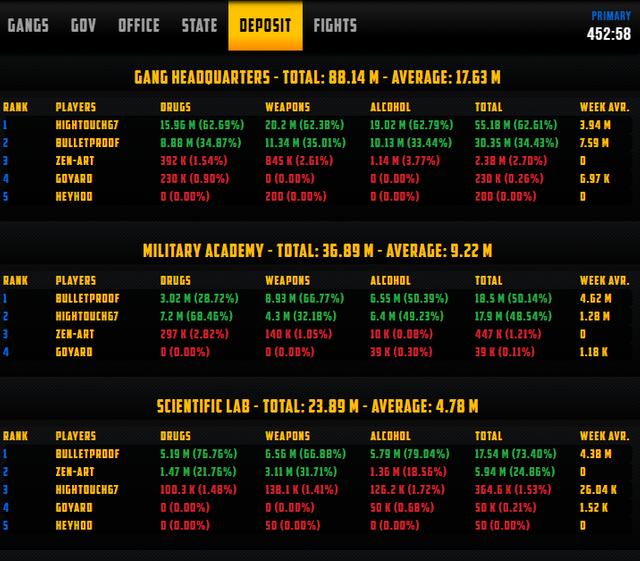Click the active Deposit tab
Image resolution: width=640 pixels, height=561 pixels.
pos(265,26)
